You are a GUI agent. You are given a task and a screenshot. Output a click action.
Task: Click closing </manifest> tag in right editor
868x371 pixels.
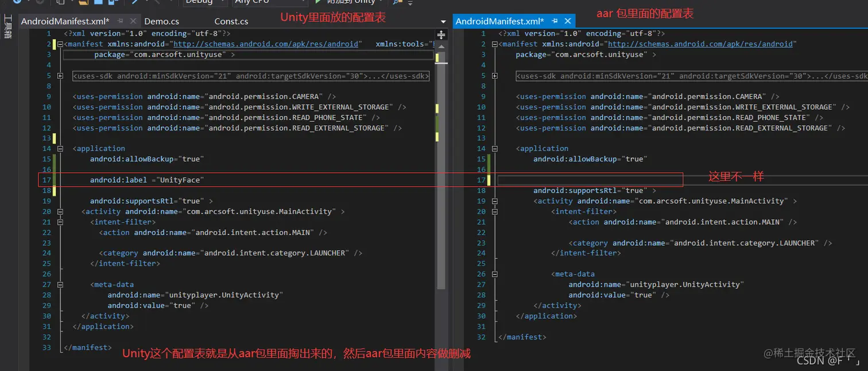(x=522, y=337)
